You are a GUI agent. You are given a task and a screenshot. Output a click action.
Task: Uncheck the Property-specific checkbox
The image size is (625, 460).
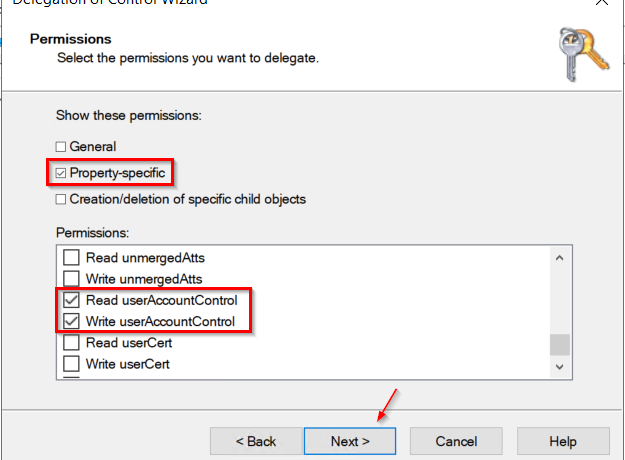click(61, 173)
